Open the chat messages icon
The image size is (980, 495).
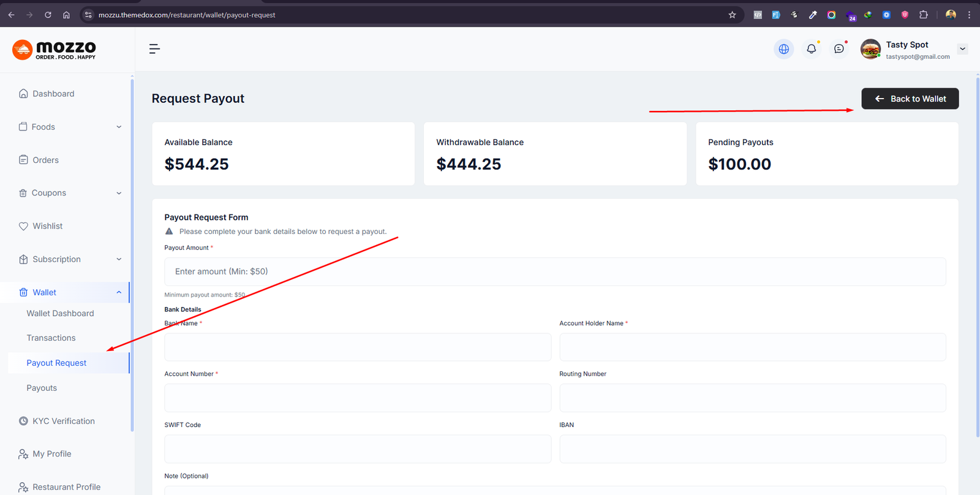839,49
